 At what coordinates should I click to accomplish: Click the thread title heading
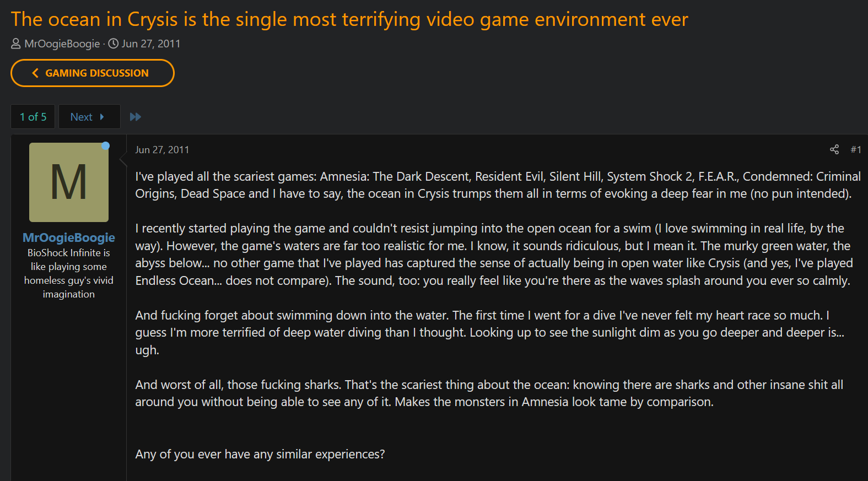coord(349,19)
